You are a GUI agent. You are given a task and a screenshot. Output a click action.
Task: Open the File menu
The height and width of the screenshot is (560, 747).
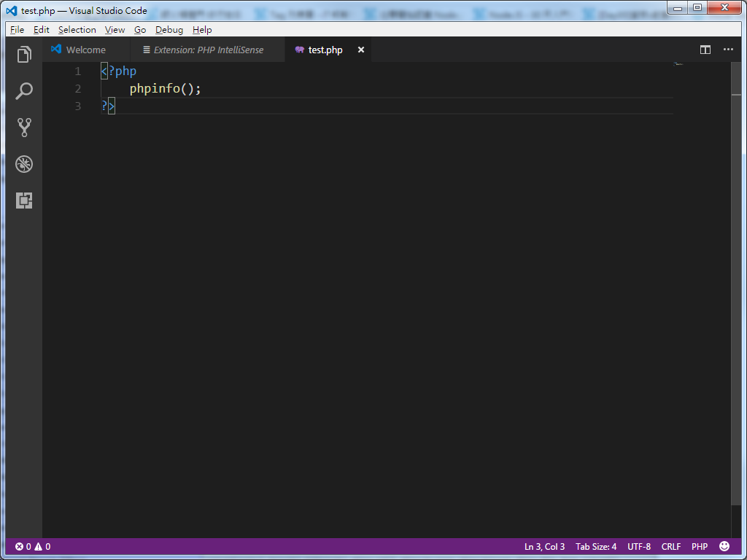[x=16, y=29]
